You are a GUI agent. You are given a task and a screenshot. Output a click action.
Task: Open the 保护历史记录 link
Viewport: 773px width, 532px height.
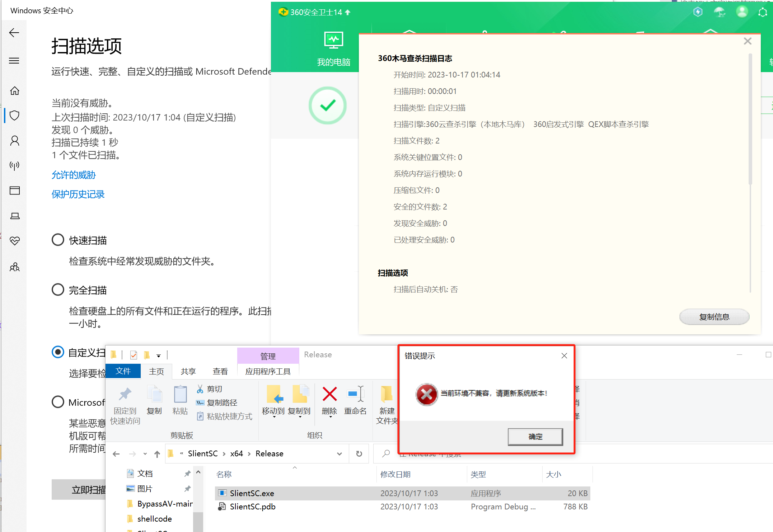coord(78,194)
